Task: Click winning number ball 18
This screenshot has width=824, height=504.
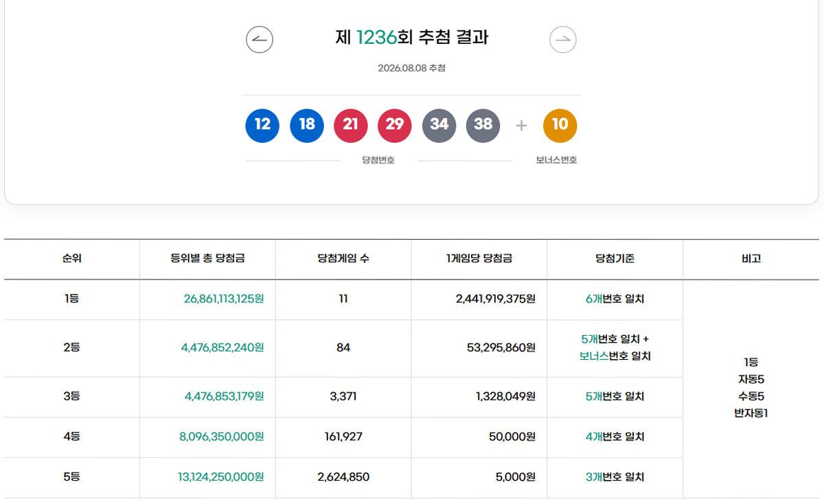Action: pyautogui.click(x=307, y=126)
